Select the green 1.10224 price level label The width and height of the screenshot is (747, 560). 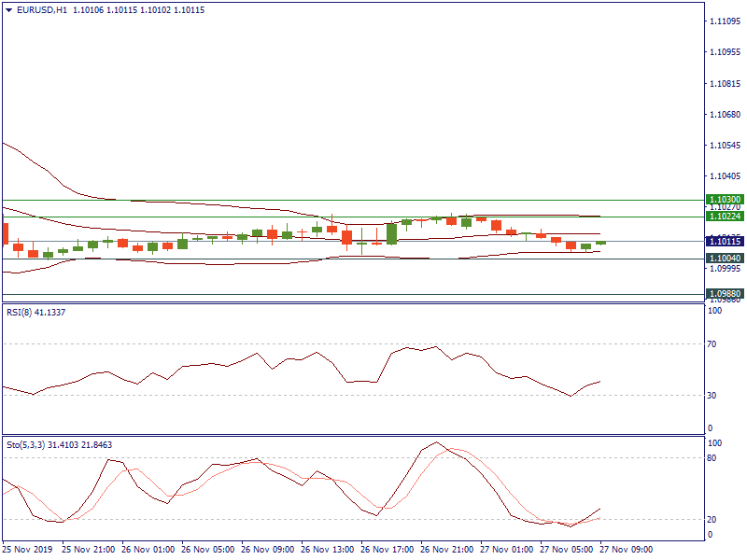725,217
